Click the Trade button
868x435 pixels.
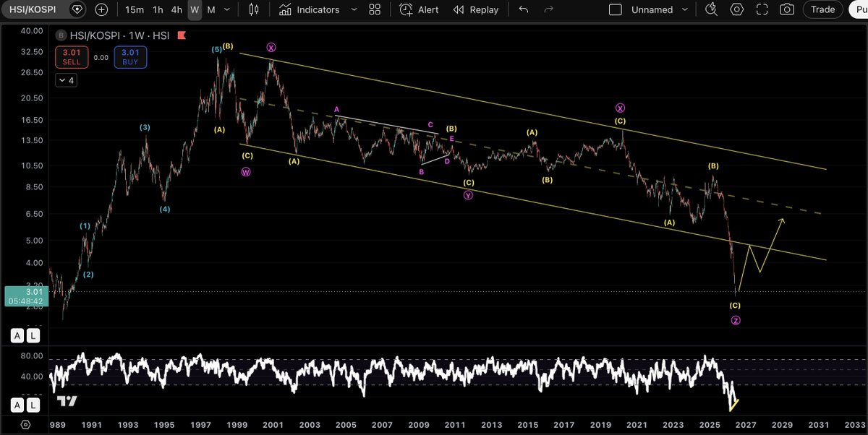pyautogui.click(x=822, y=9)
